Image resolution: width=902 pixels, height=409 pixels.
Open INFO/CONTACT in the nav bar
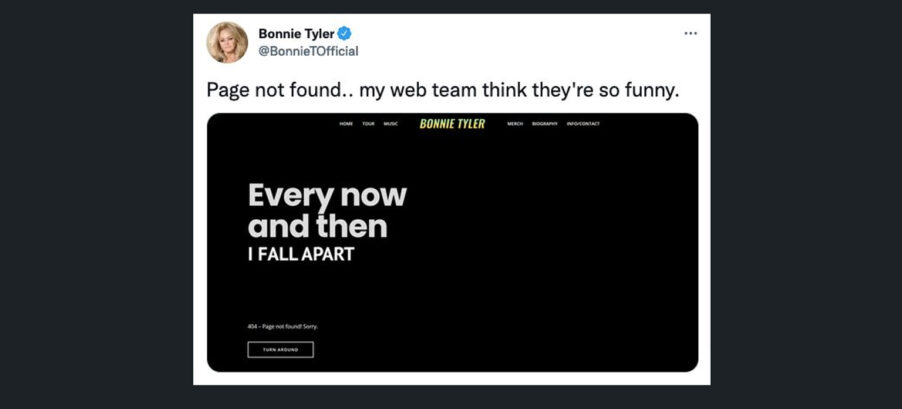coord(583,124)
